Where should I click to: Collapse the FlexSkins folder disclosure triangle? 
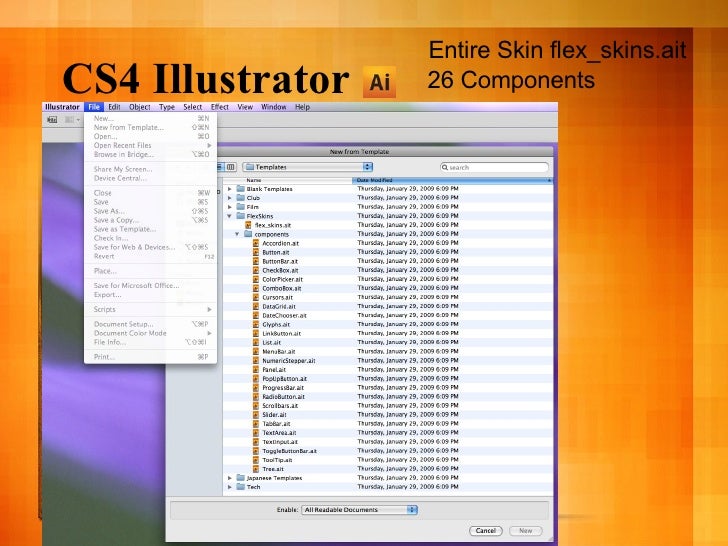pyautogui.click(x=229, y=216)
